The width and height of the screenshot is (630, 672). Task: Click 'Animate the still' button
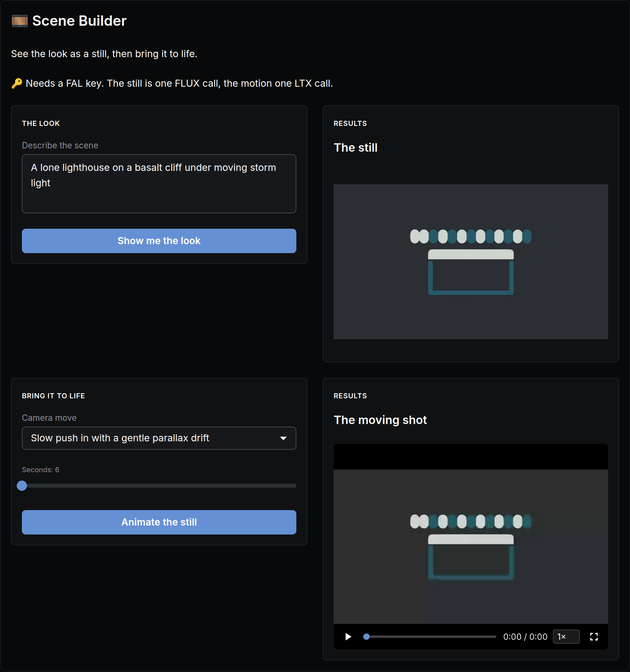159,522
